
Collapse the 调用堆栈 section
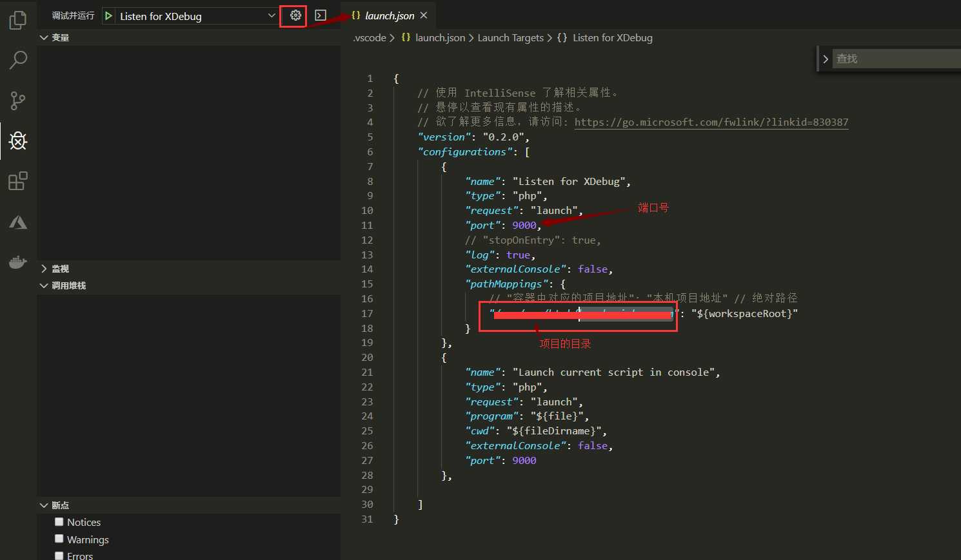coord(189,285)
